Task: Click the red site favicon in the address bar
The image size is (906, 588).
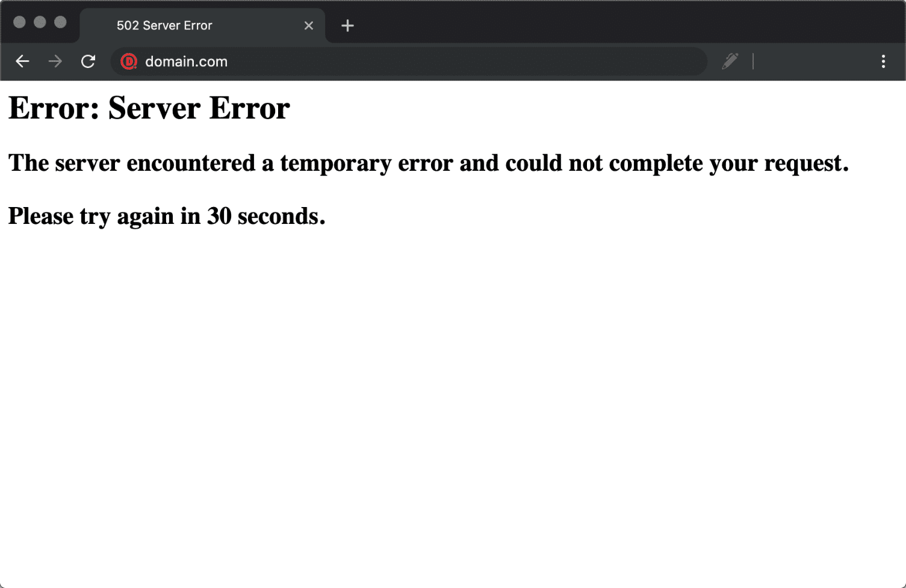Action: click(x=129, y=61)
